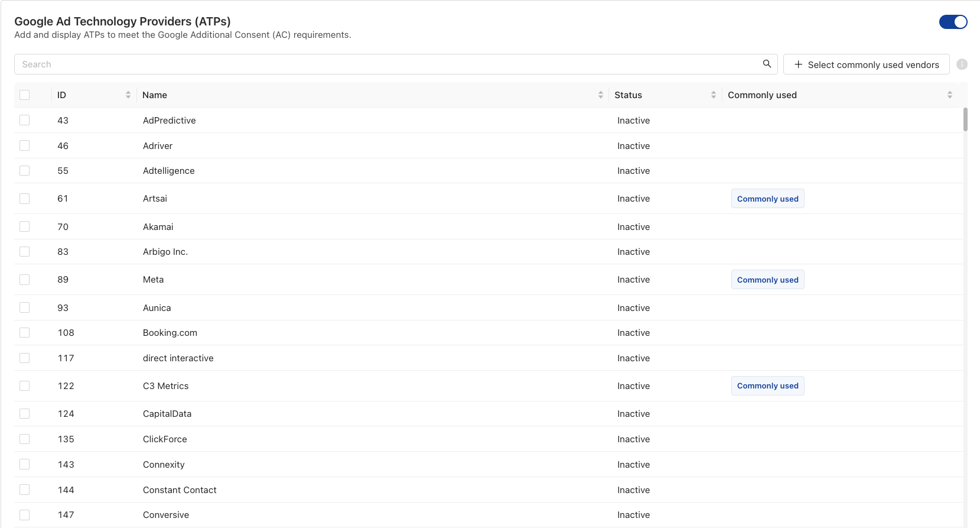Click Commonly used tag on Artsai row
The height and width of the screenshot is (528, 980).
pyautogui.click(x=767, y=199)
